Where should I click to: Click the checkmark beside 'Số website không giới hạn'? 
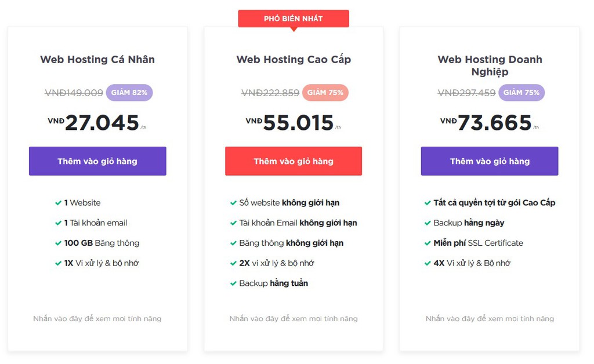(x=233, y=203)
